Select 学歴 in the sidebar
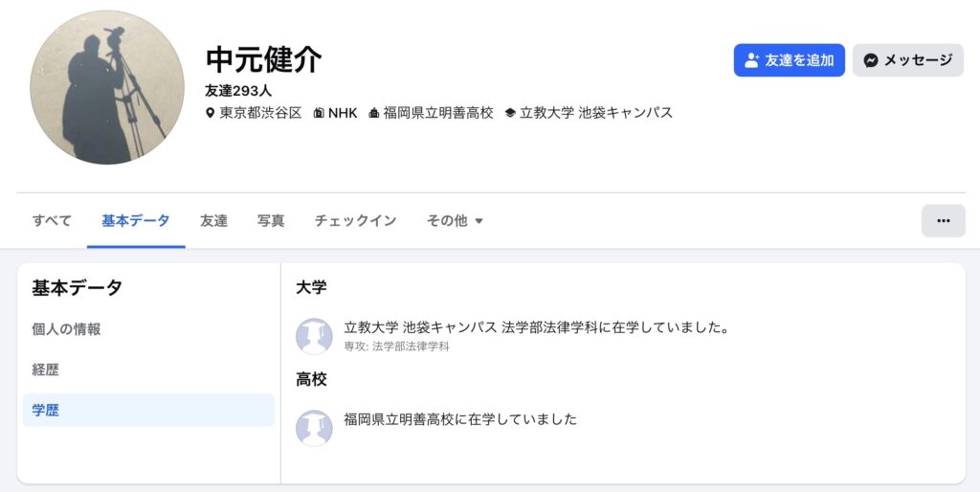Screen dimensions: 980x492 pos(46,410)
